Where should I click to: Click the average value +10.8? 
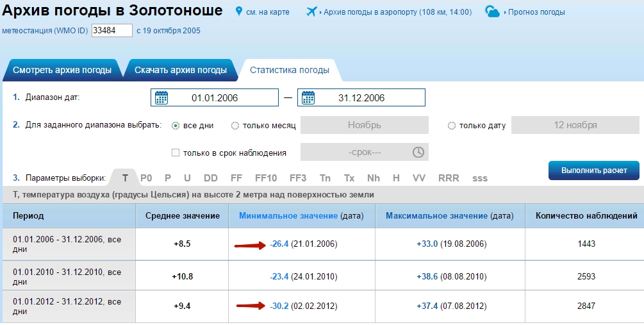(x=183, y=276)
